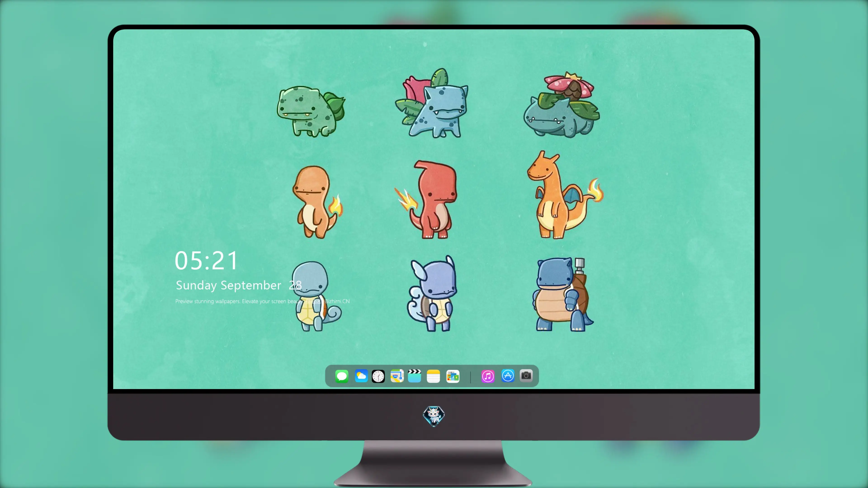Launch the Weather app from the dock
The width and height of the screenshot is (868, 488).
361,376
